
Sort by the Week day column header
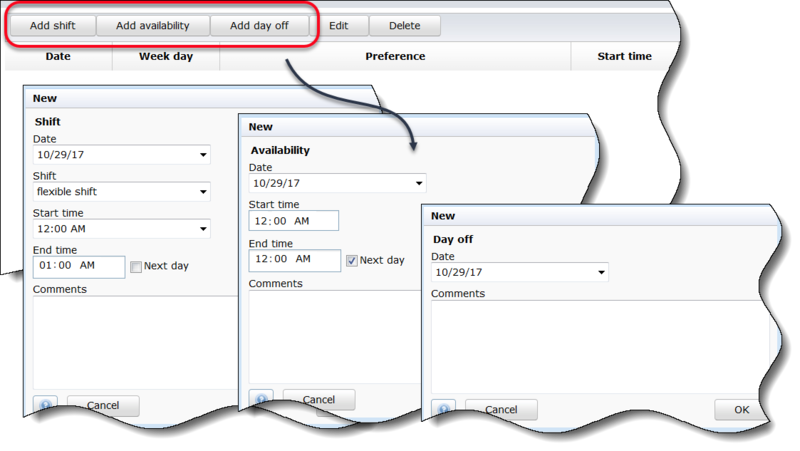click(166, 56)
